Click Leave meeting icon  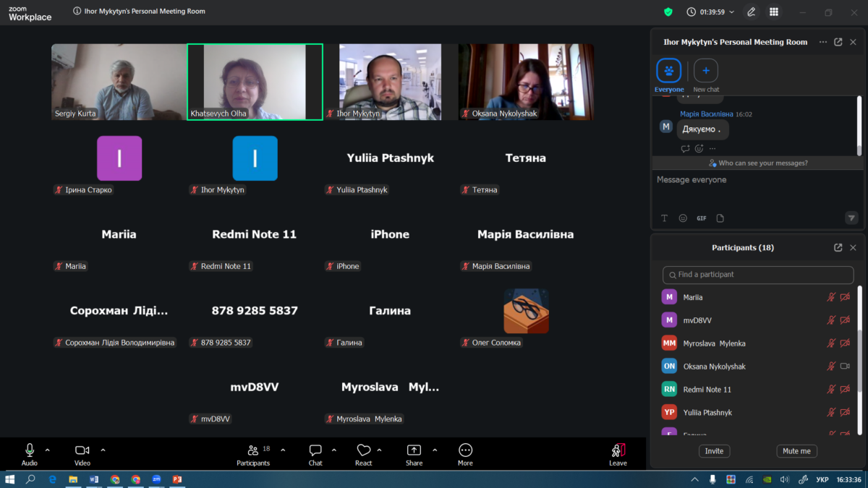tap(618, 455)
